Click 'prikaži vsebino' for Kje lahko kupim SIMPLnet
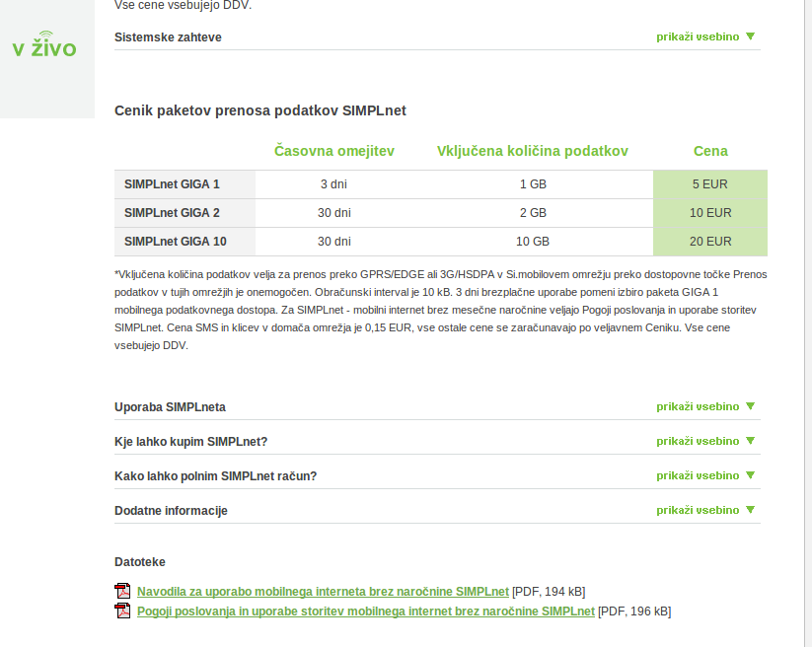Screen dimensions: 812x647 point(698,441)
